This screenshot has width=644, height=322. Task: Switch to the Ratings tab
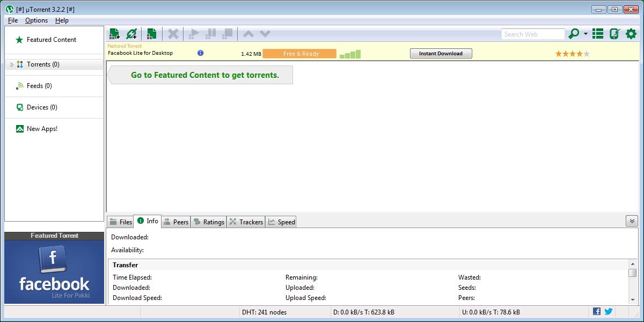pyautogui.click(x=209, y=222)
